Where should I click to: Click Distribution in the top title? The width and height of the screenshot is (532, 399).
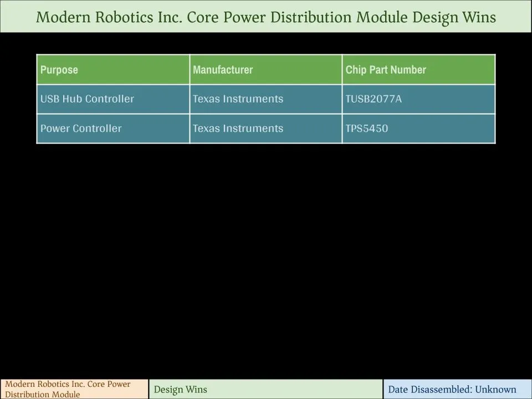(310, 17)
